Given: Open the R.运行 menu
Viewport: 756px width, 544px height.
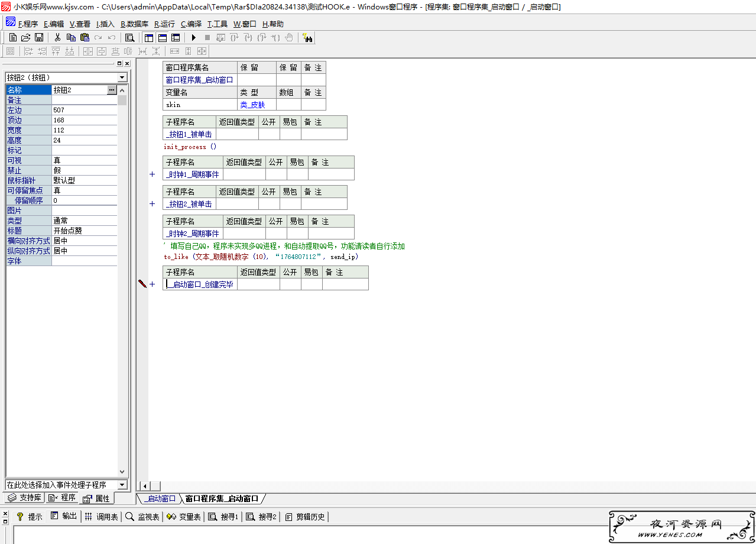Looking at the screenshot, I should point(164,24).
